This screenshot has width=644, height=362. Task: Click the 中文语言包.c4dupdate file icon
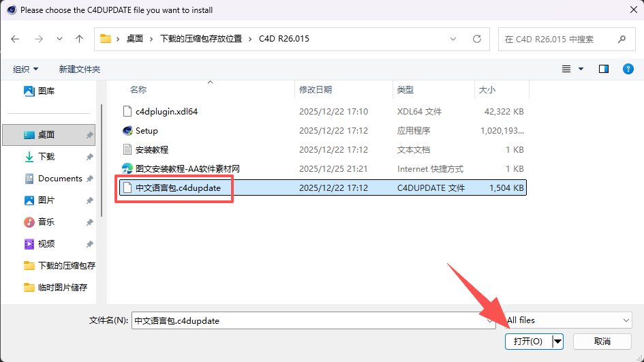127,187
